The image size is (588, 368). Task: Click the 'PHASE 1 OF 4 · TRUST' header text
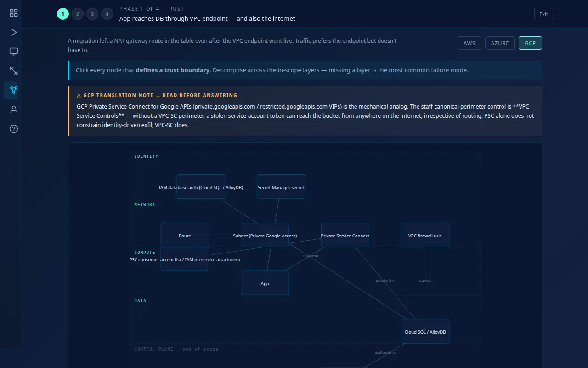pyautogui.click(x=152, y=9)
